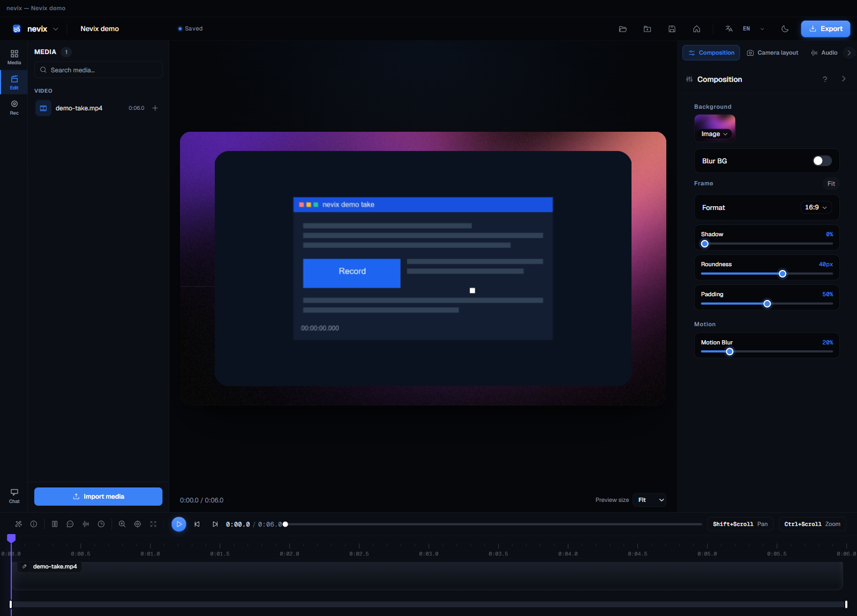This screenshot has height=616, width=857.
Task: Toggle the Blur BG switch
Action: (822, 161)
